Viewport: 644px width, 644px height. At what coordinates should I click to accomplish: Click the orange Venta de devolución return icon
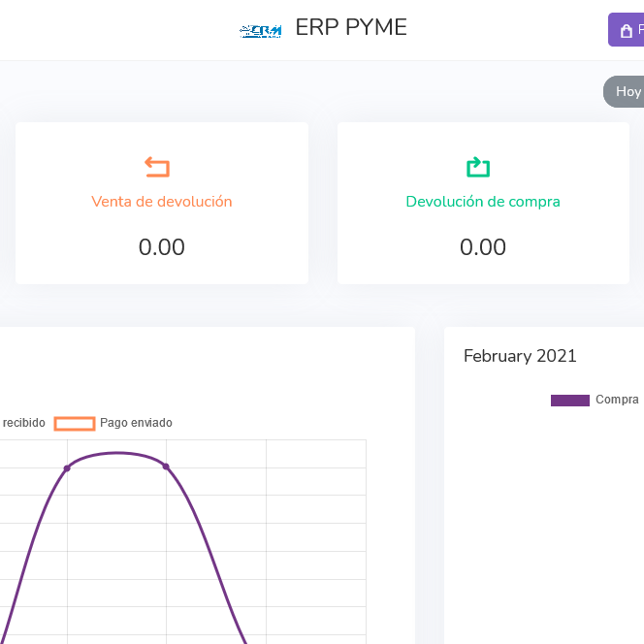tap(157, 167)
